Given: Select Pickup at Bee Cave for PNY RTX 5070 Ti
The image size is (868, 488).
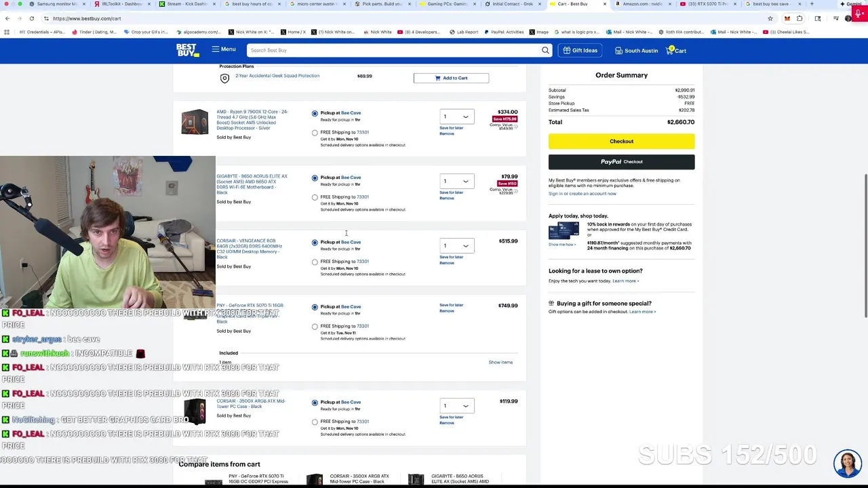Looking at the screenshot, I should (315, 307).
